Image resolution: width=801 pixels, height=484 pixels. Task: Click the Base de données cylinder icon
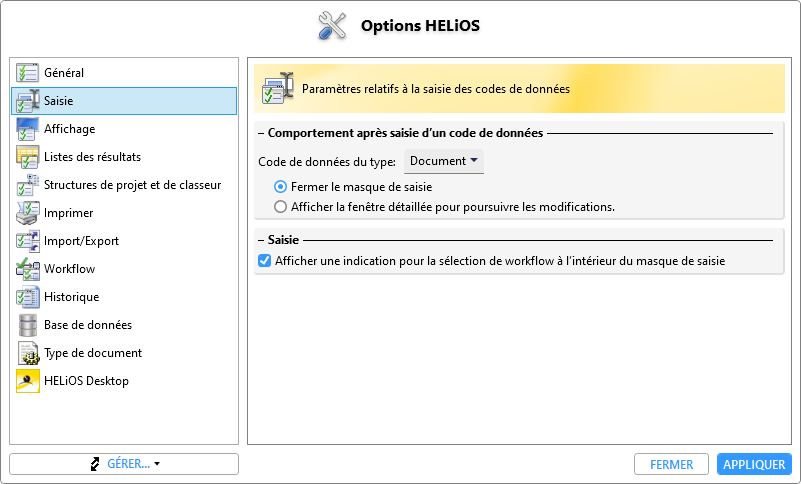coord(27,325)
